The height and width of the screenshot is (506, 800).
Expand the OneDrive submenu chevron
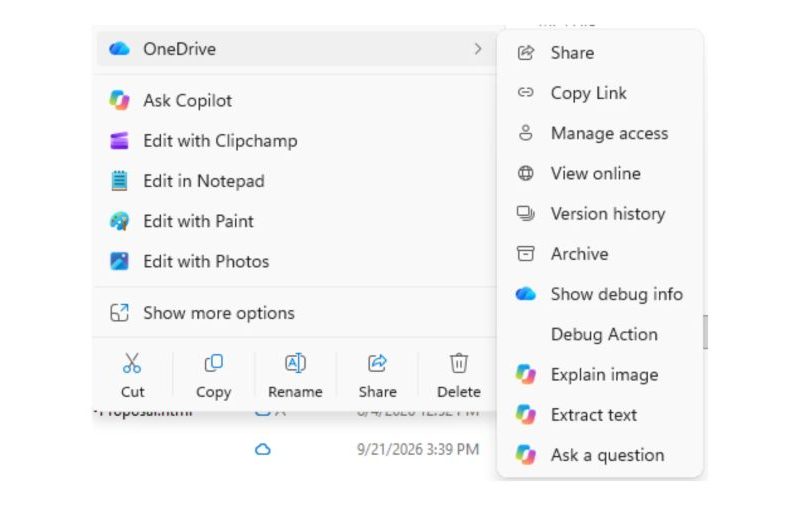click(478, 49)
